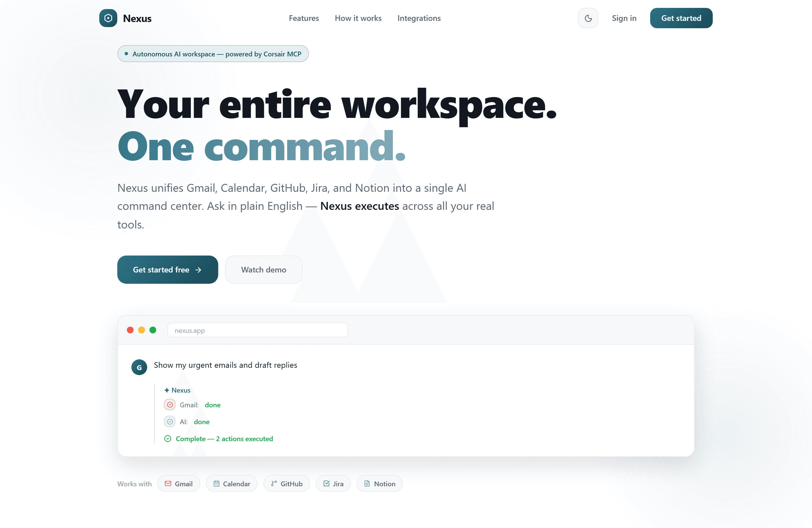Screen dimensions: 812x528
Task: Click the nexus.app address bar
Action: (258, 330)
